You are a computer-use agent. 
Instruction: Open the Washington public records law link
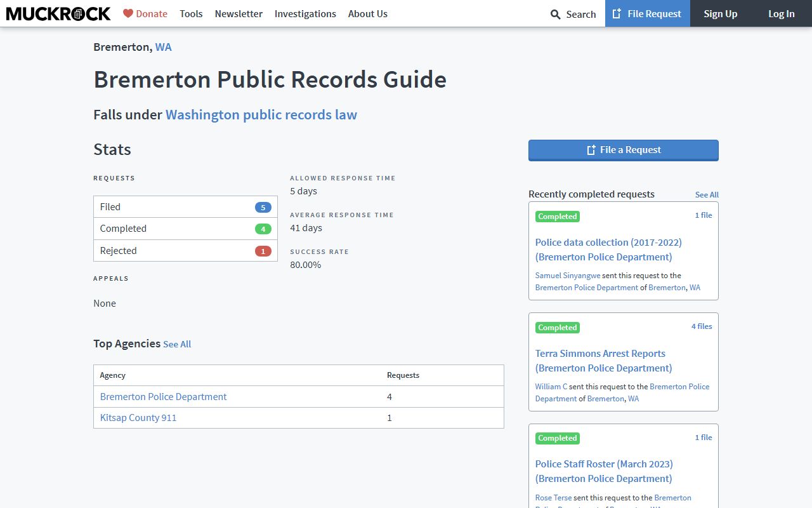point(261,115)
